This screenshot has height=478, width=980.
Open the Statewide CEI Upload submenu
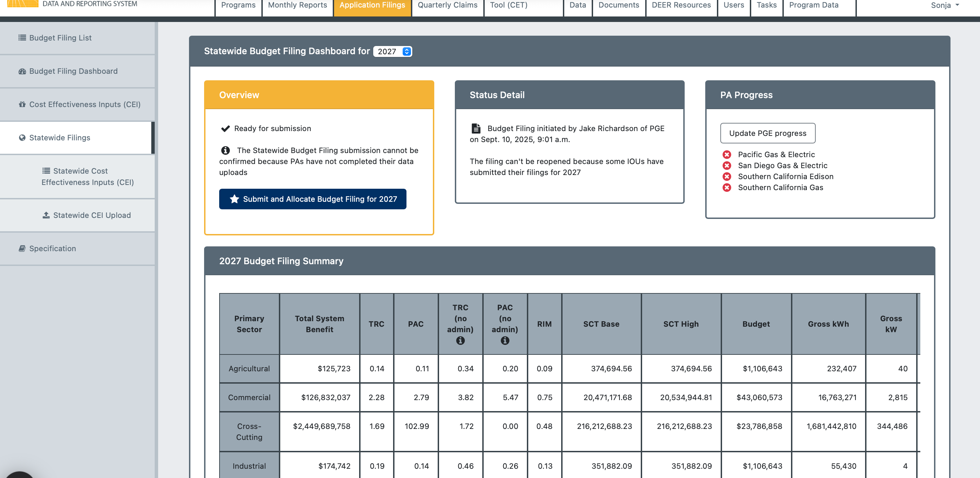click(x=77, y=215)
